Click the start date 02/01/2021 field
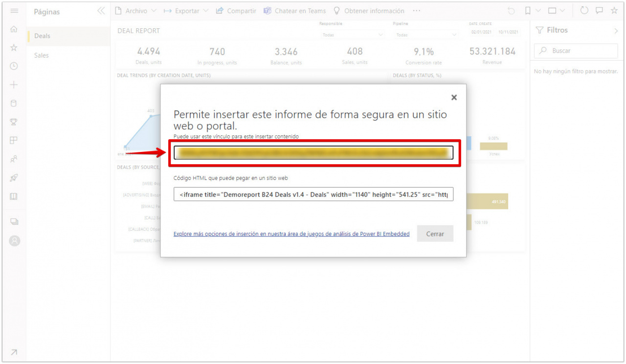Screen dimensions: 626x364 [x=481, y=32]
